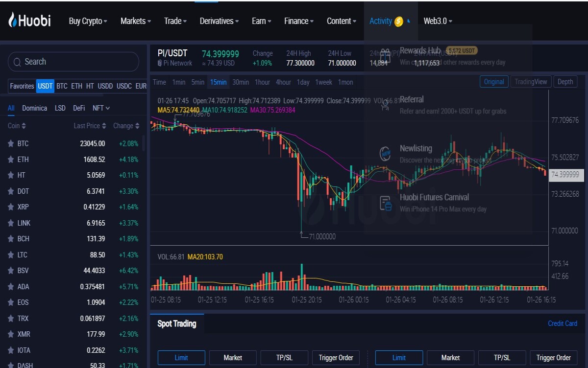588x368 pixels.
Task: Favorite BSV with its star icon
Action: click(x=11, y=271)
